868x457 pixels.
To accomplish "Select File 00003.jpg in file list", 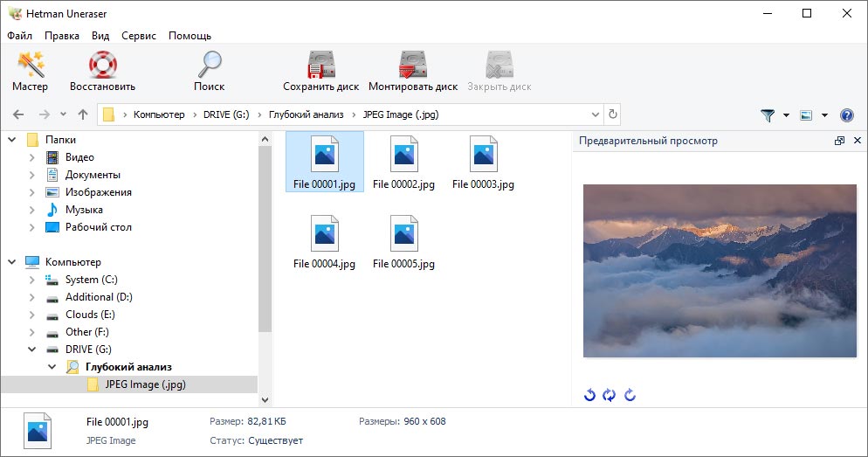I will point(483,162).
